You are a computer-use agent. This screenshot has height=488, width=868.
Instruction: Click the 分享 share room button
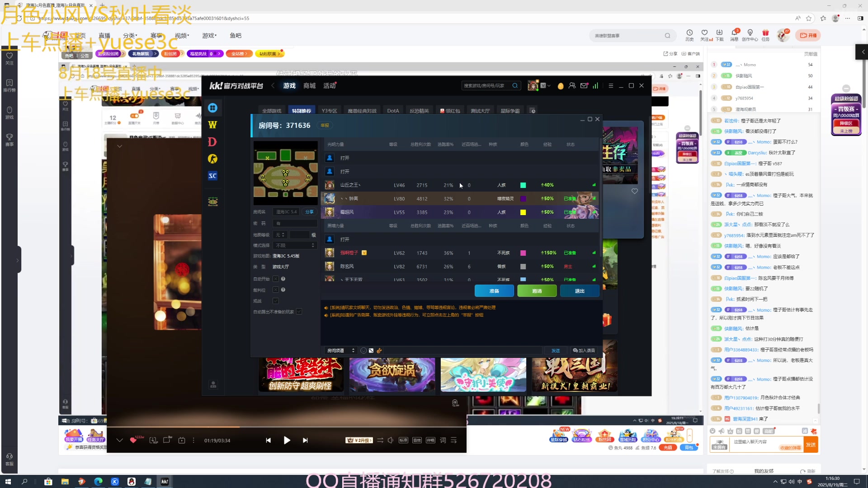[309, 212]
